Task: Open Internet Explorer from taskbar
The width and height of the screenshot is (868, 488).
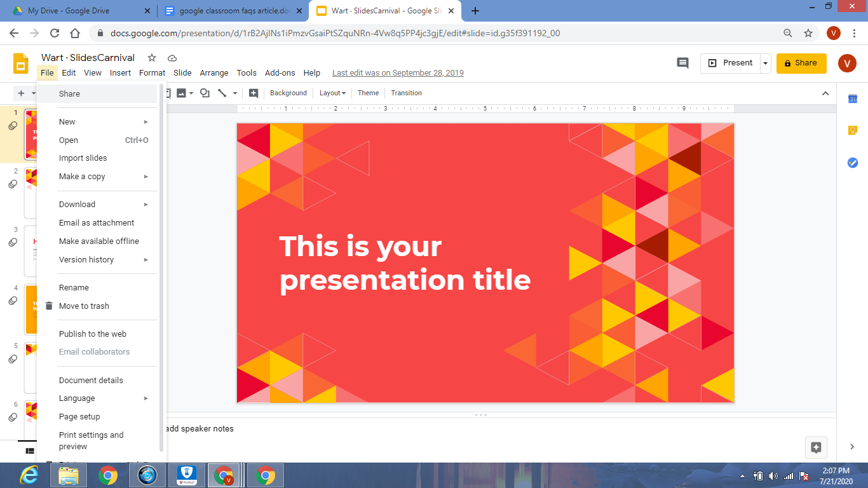Action: (x=29, y=475)
